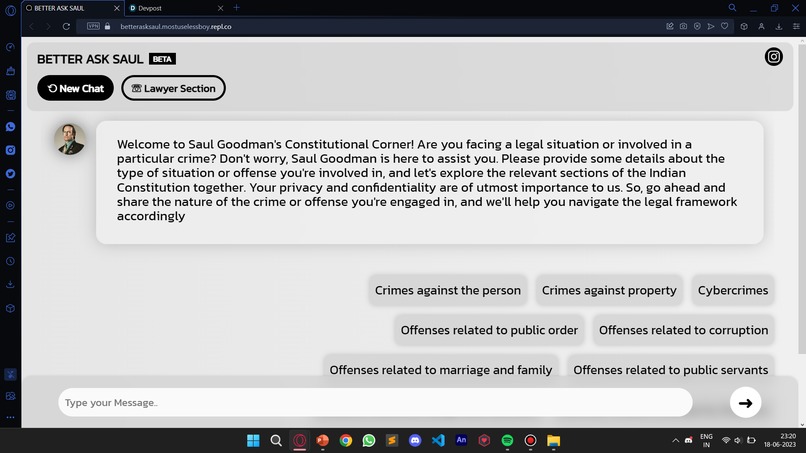
Task: Open the downloads toolbar icon
Action: click(x=779, y=26)
